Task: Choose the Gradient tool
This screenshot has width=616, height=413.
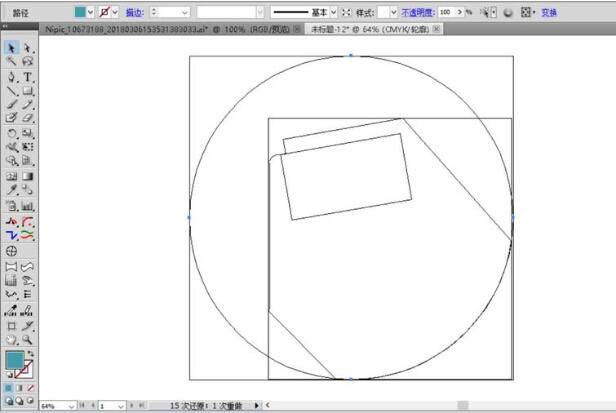Action: click(27, 176)
